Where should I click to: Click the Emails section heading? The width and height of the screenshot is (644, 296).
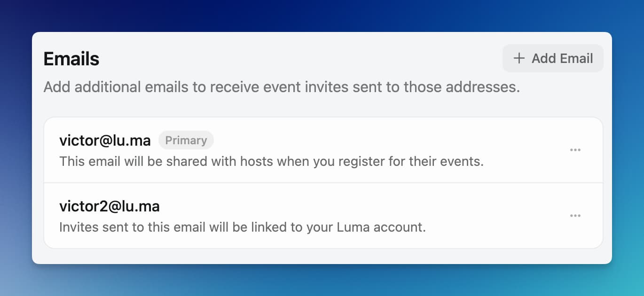(71, 59)
